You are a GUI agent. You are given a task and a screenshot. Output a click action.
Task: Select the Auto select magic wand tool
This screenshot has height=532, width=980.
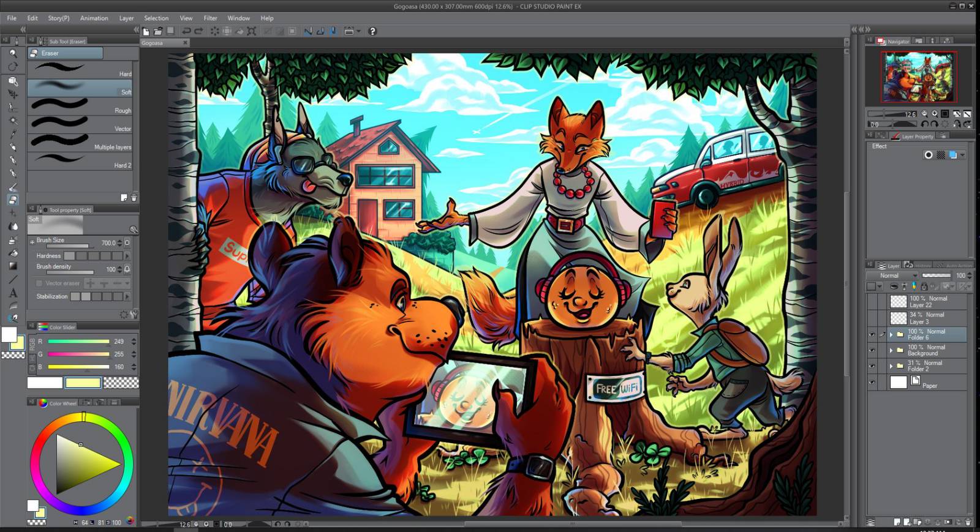tap(13, 121)
